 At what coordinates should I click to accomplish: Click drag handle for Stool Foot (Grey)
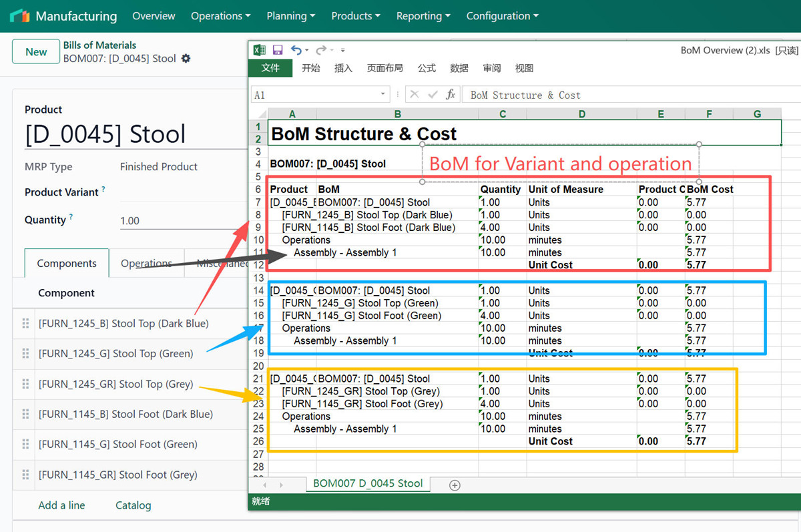point(26,475)
